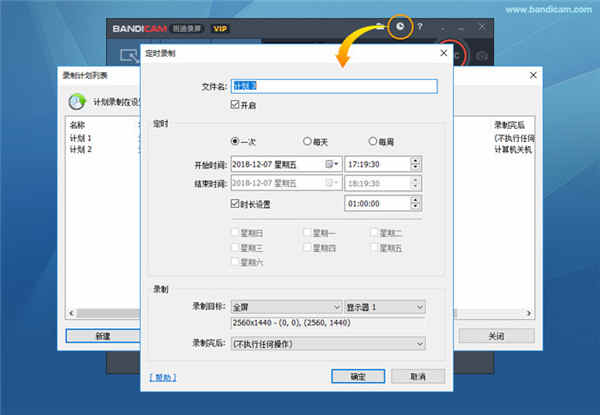The width and height of the screenshot is (600, 415).
Task: Decrease duration 01:00:00 with down arrow
Action: click(415, 207)
